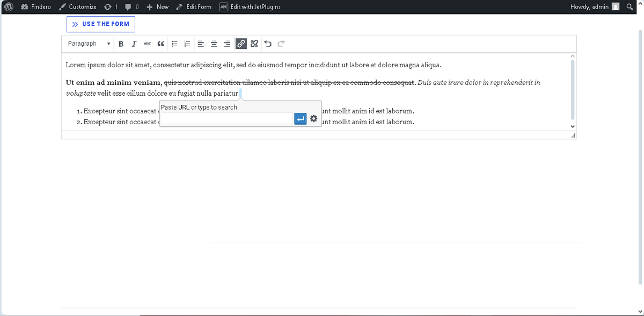The width and height of the screenshot is (644, 316).
Task: Expand the update notification in admin bar
Action: click(x=110, y=7)
